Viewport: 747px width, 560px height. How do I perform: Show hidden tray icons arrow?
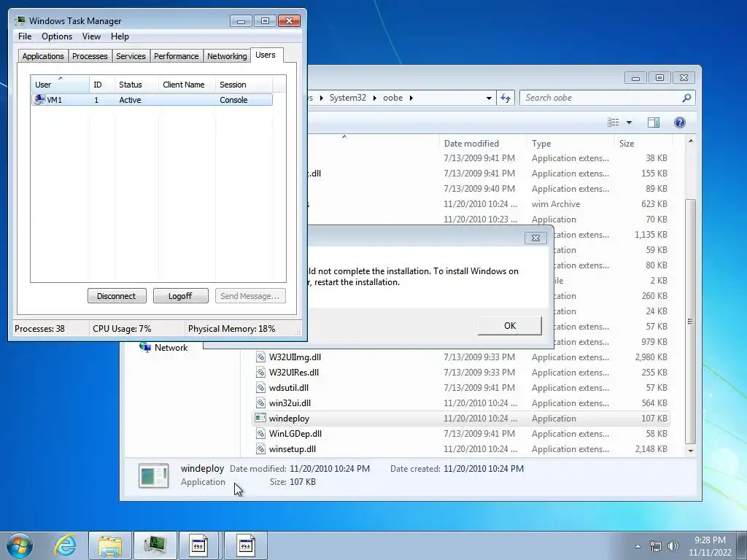[638, 546]
